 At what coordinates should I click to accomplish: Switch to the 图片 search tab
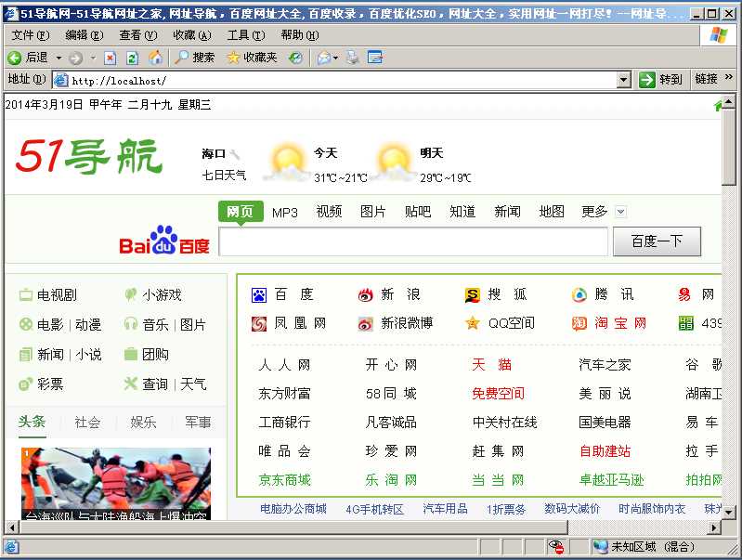click(373, 212)
